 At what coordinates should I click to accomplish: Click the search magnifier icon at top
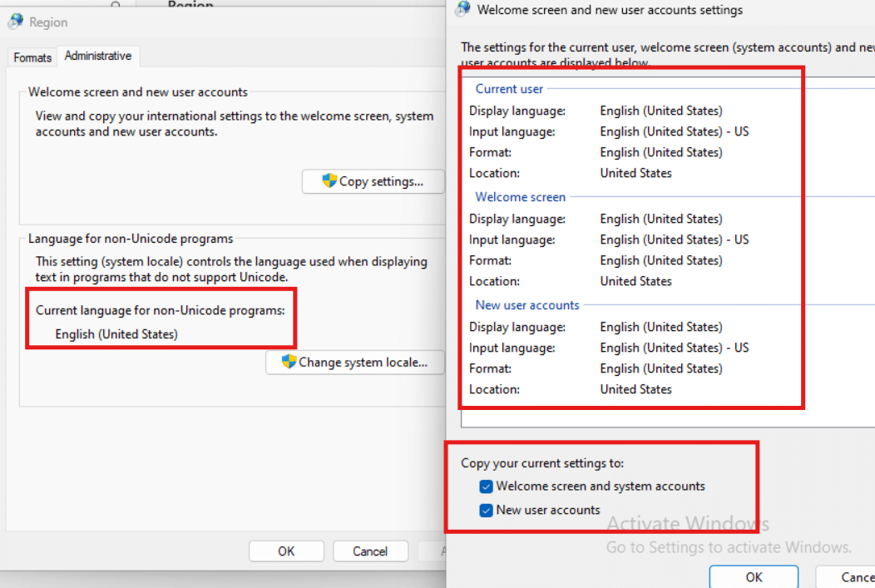pos(115,5)
